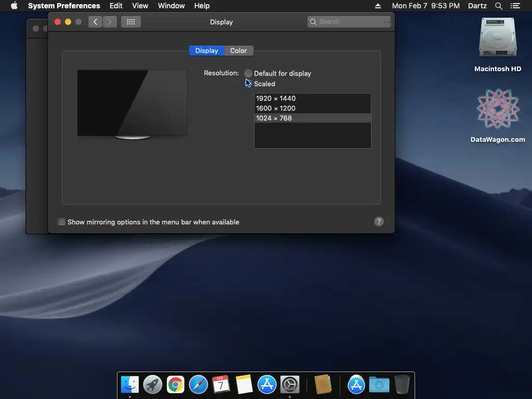Open the Window menu
The image size is (532, 399).
[x=171, y=6]
